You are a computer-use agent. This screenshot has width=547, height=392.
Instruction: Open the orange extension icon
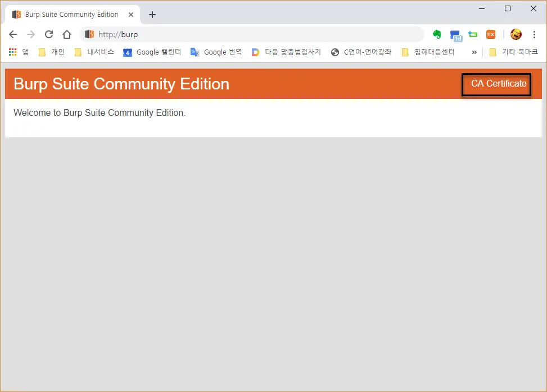pos(491,34)
